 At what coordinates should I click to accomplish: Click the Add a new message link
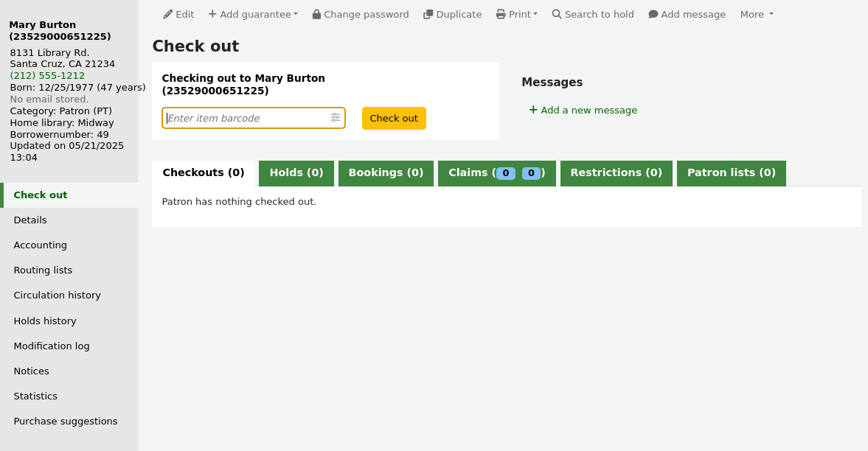583,110
